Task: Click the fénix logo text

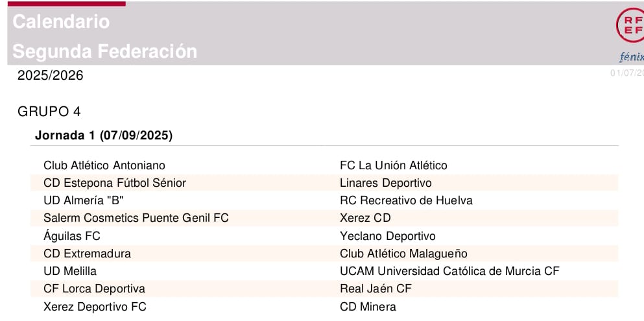Action: (632, 56)
